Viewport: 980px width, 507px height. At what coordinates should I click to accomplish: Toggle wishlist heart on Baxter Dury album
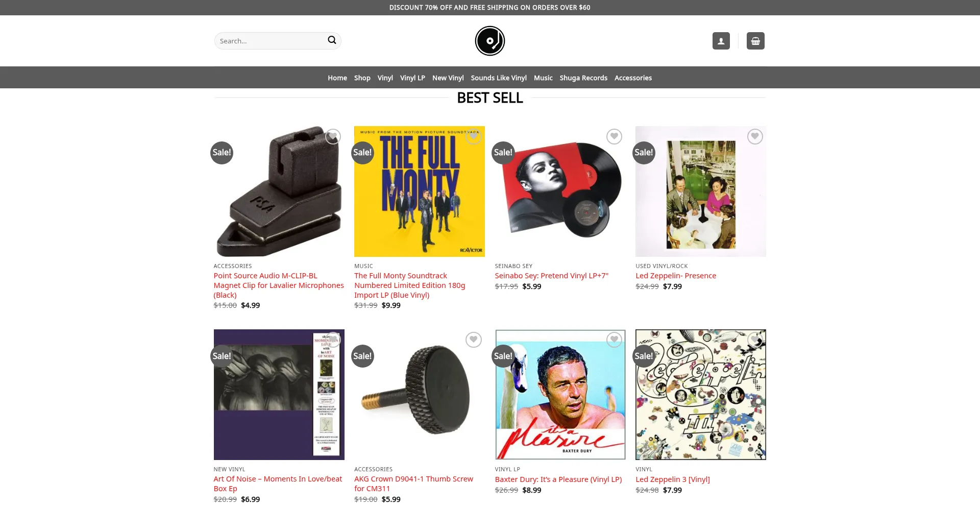click(x=614, y=340)
